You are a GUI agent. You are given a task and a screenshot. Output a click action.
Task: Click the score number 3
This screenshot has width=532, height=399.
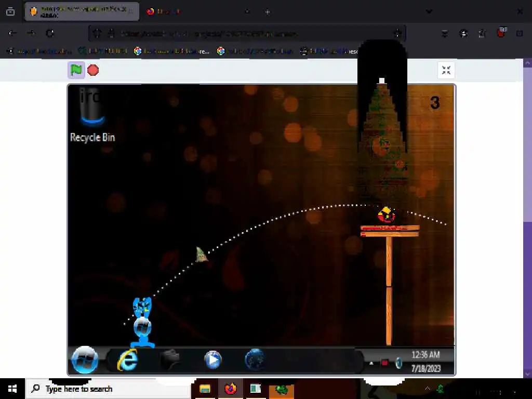point(435,103)
